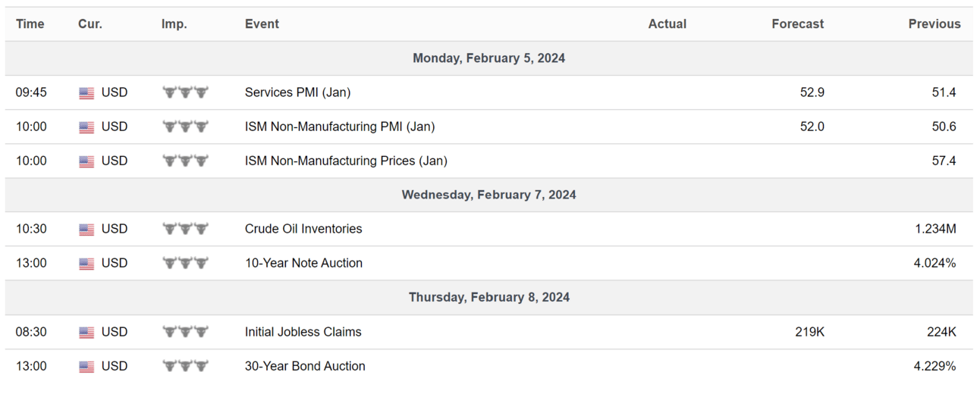The image size is (980, 394).
Task: Open the ISM Non-Manufacturing PMI (Jan) event
Action: coord(340,127)
